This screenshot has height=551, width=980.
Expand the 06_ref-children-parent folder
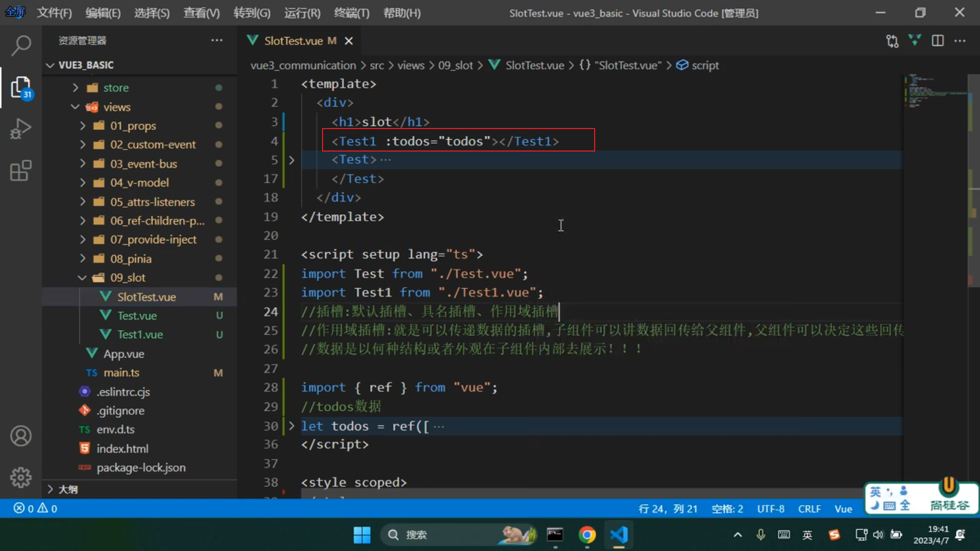[83, 221]
